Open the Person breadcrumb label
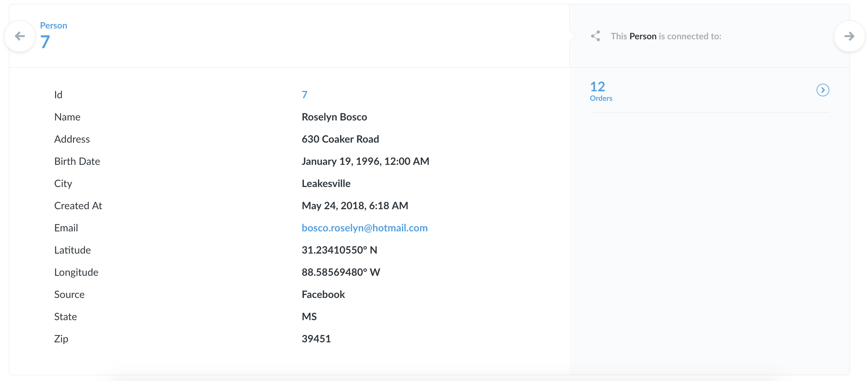The image size is (868, 381). point(54,25)
